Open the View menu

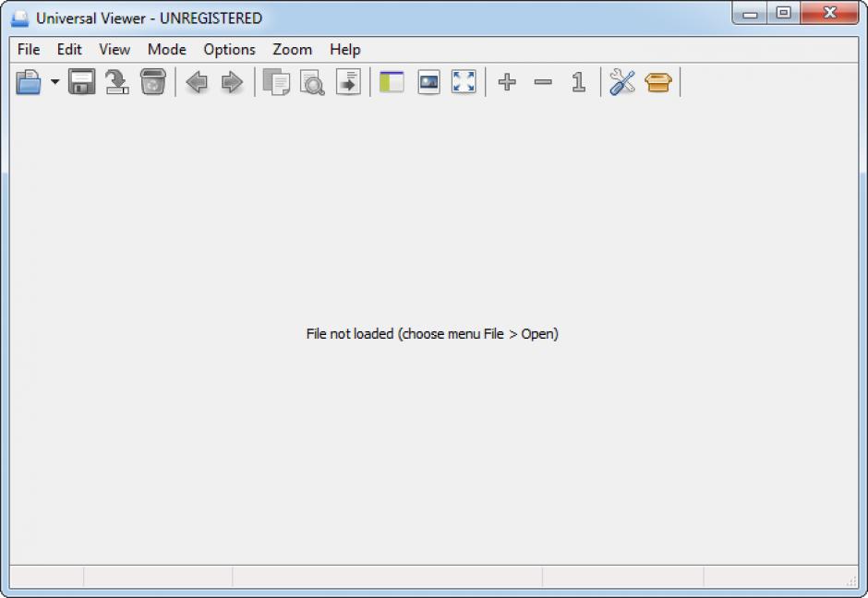point(115,49)
